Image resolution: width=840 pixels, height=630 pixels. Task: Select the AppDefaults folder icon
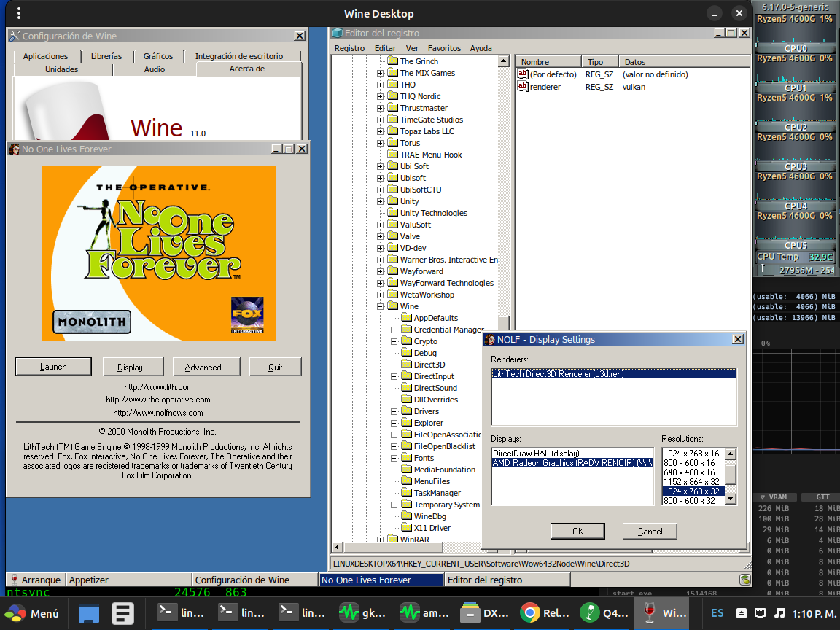pyautogui.click(x=406, y=318)
